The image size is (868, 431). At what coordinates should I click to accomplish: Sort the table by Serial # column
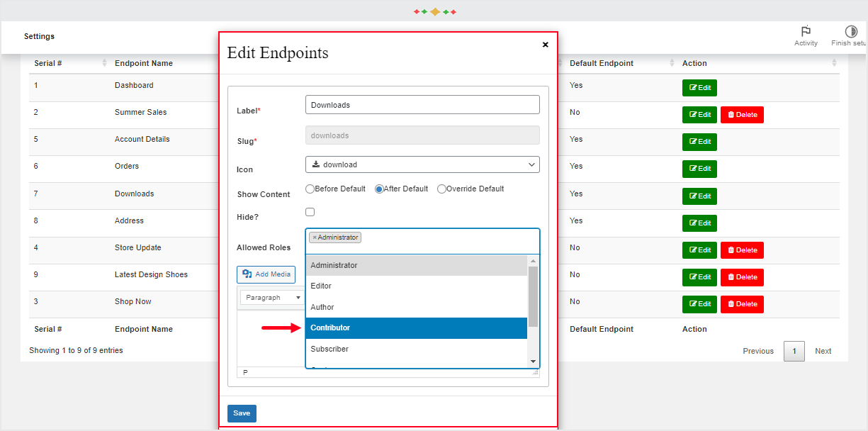(104, 63)
